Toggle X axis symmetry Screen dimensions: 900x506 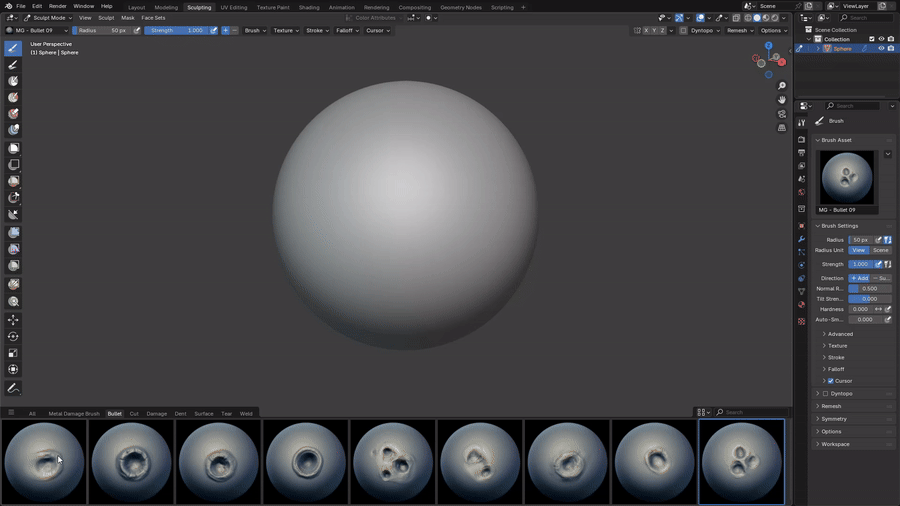point(646,30)
